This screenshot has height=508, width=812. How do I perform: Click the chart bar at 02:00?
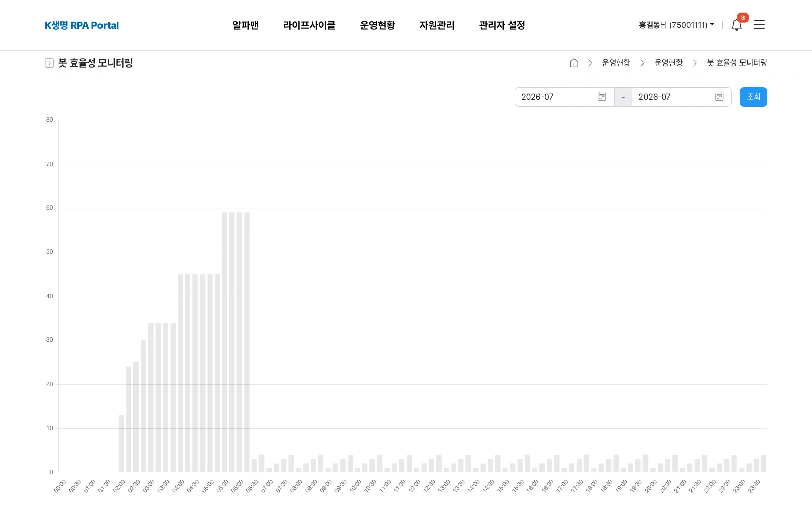pos(121,443)
